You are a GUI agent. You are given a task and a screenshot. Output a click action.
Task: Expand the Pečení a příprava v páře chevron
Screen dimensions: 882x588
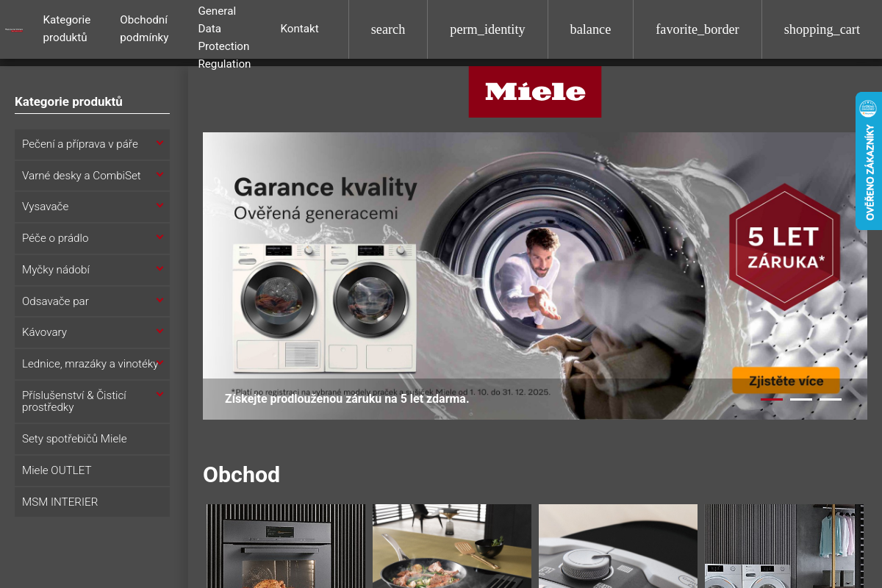159,143
